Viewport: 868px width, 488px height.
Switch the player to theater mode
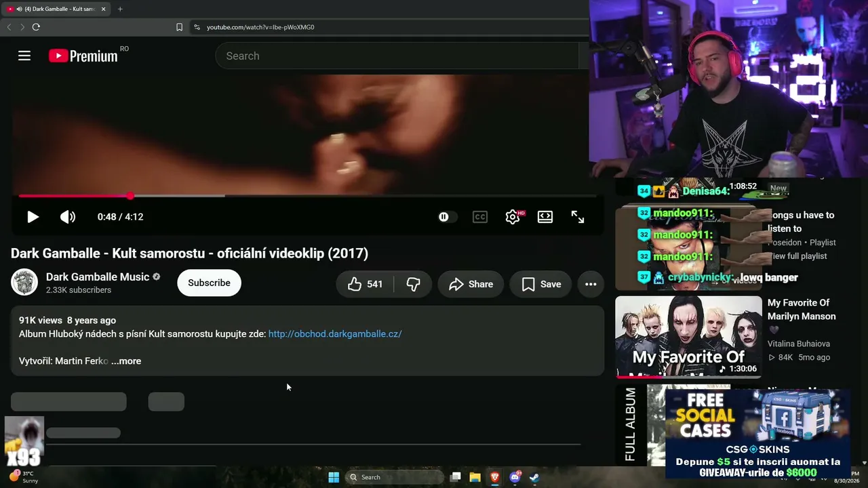545,217
